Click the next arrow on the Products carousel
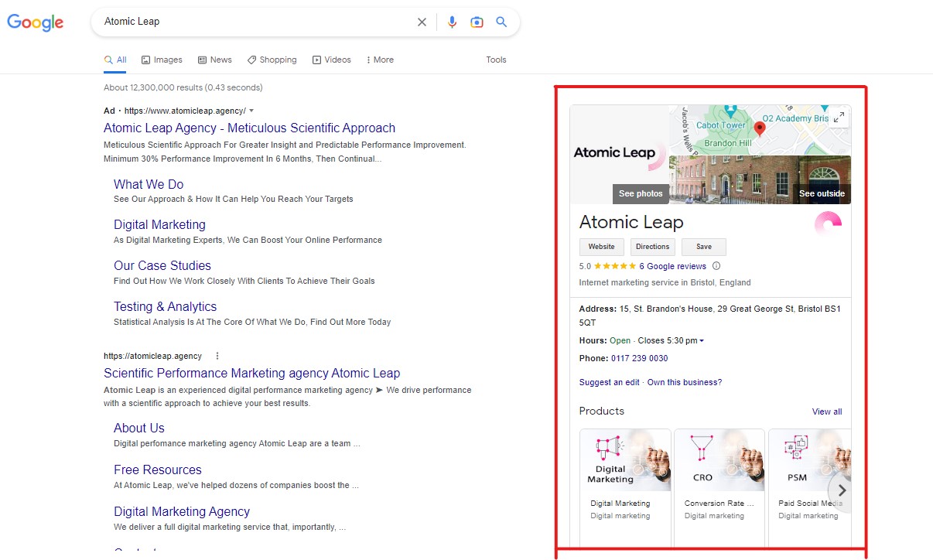 pyautogui.click(x=842, y=490)
